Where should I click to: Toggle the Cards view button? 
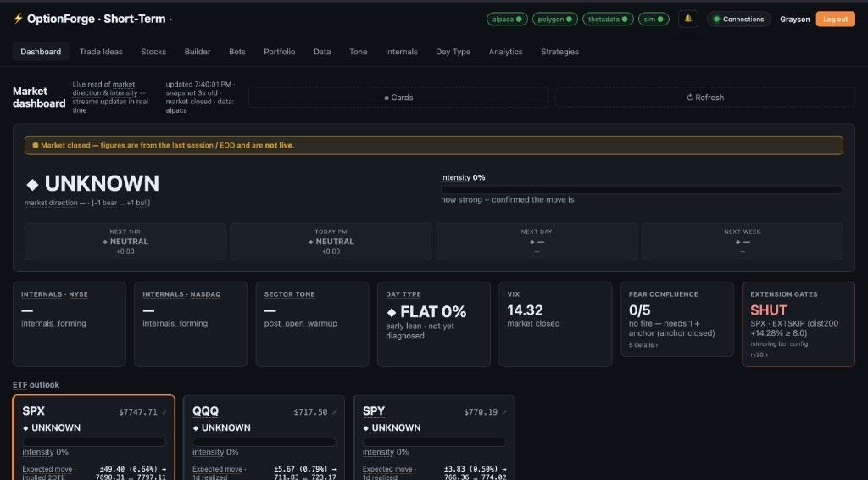pos(398,97)
